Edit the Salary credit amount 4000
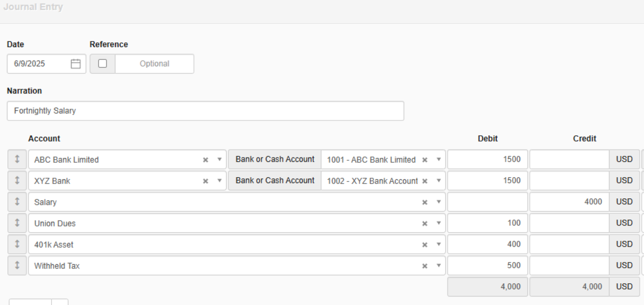 click(x=569, y=202)
